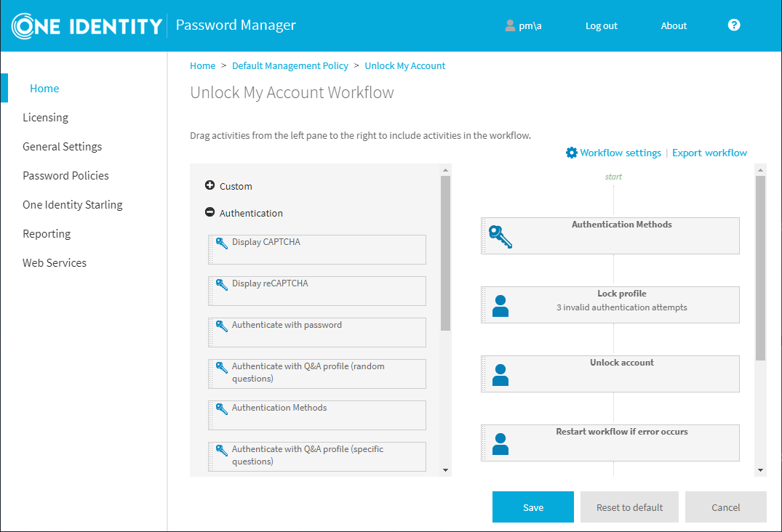The width and height of the screenshot is (782, 532).
Task: Click the user profile icon beside pm\a
Action: pos(510,25)
